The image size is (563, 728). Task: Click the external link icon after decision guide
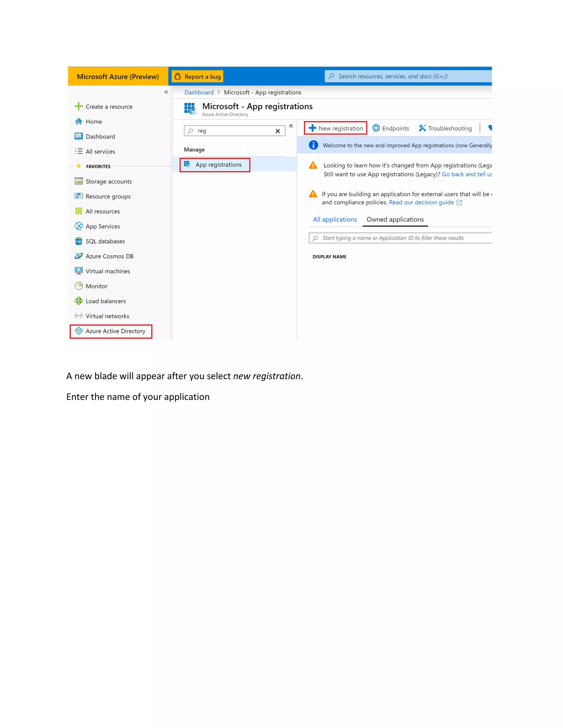click(x=459, y=202)
